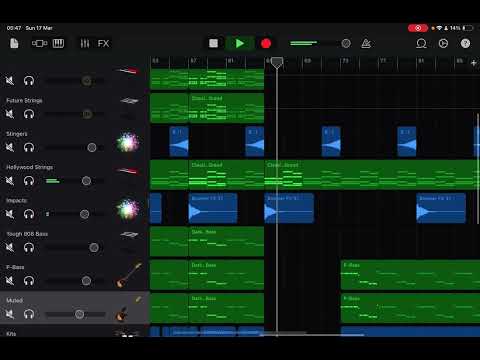The width and height of the screenshot is (480, 360).
Task: Open track controls mixer sliders icon
Action: click(85, 43)
